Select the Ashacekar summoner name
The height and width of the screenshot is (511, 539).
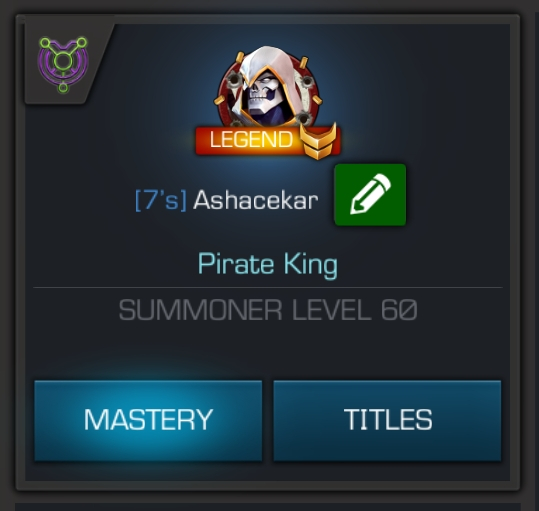coord(256,200)
